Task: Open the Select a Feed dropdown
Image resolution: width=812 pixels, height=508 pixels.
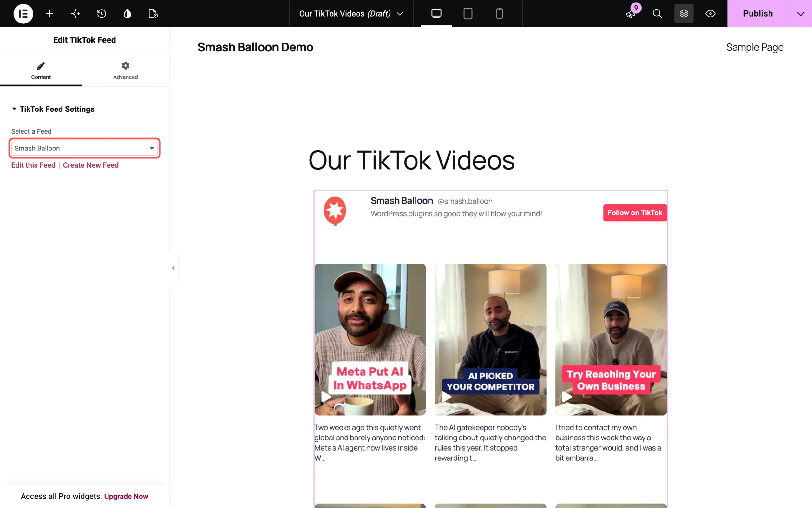Action: pyautogui.click(x=85, y=148)
